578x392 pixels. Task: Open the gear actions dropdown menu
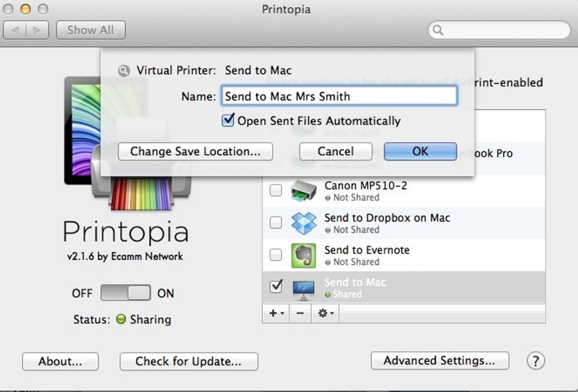click(x=324, y=314)
